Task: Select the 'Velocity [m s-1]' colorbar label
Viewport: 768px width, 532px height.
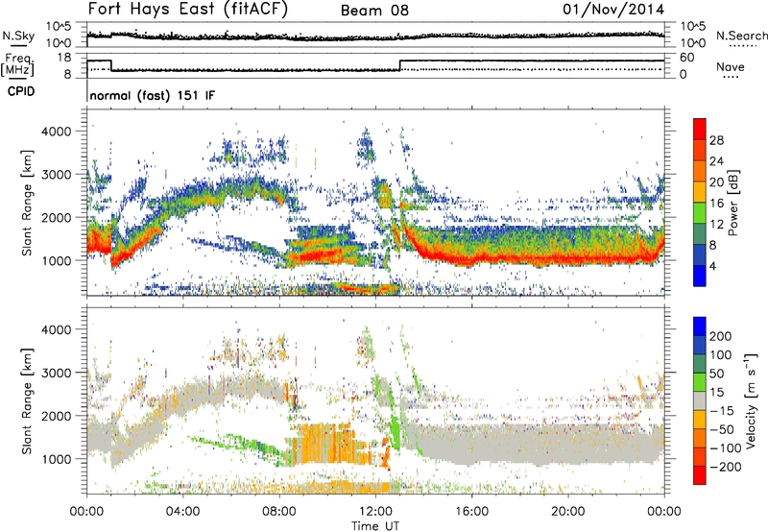Action: click(752, 400)
